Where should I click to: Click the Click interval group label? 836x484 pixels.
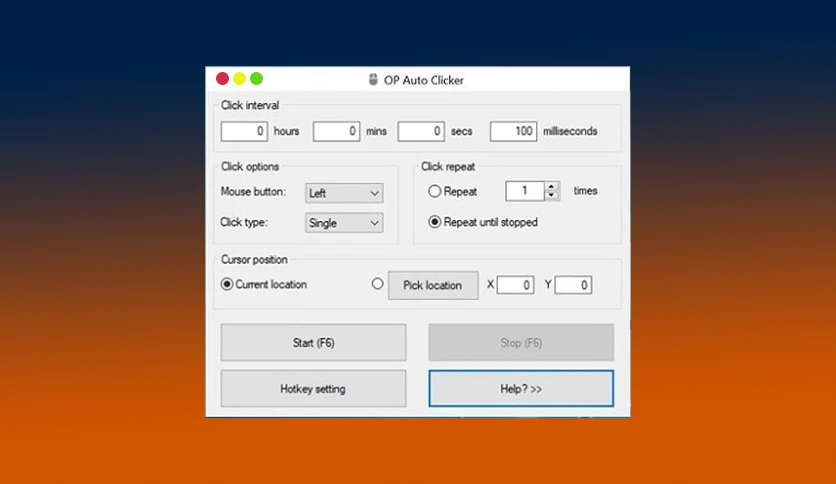[250, 105]
